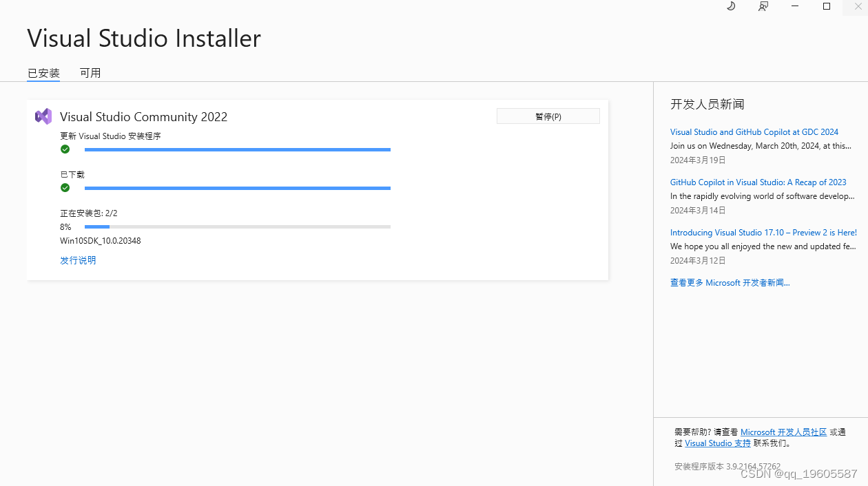The image size is (868, 486).
Task: Open the send feedback icon
Action: coord(763,7)
